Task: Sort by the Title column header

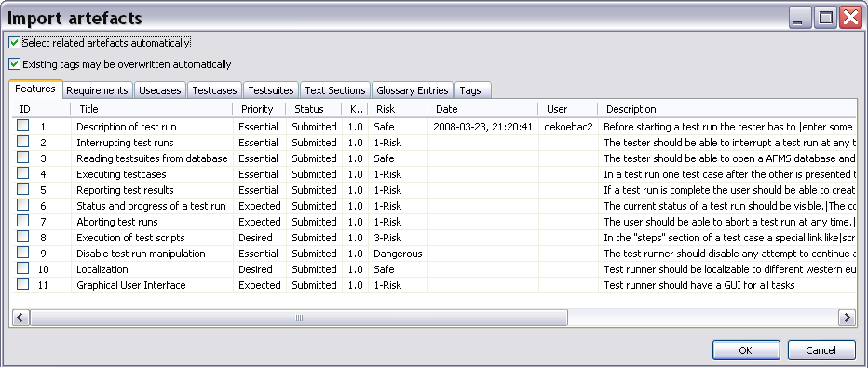Action: click(x=152, y=109)
